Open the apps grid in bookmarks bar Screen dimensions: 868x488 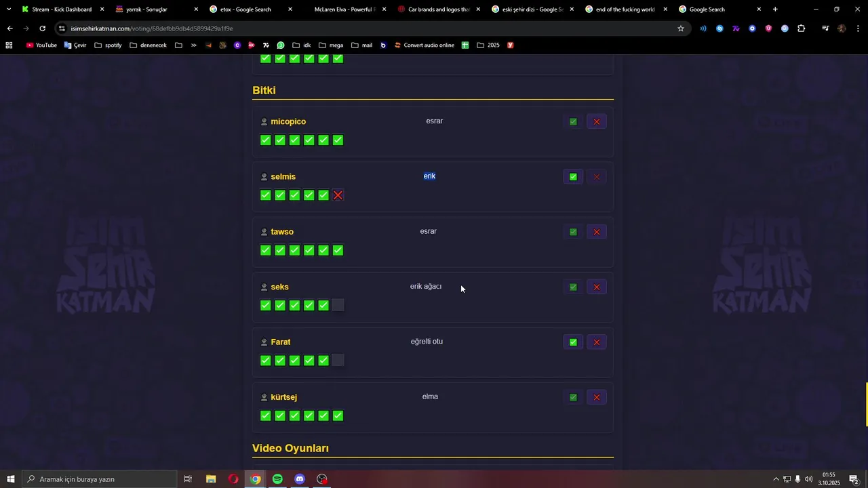tap(9, 45)
